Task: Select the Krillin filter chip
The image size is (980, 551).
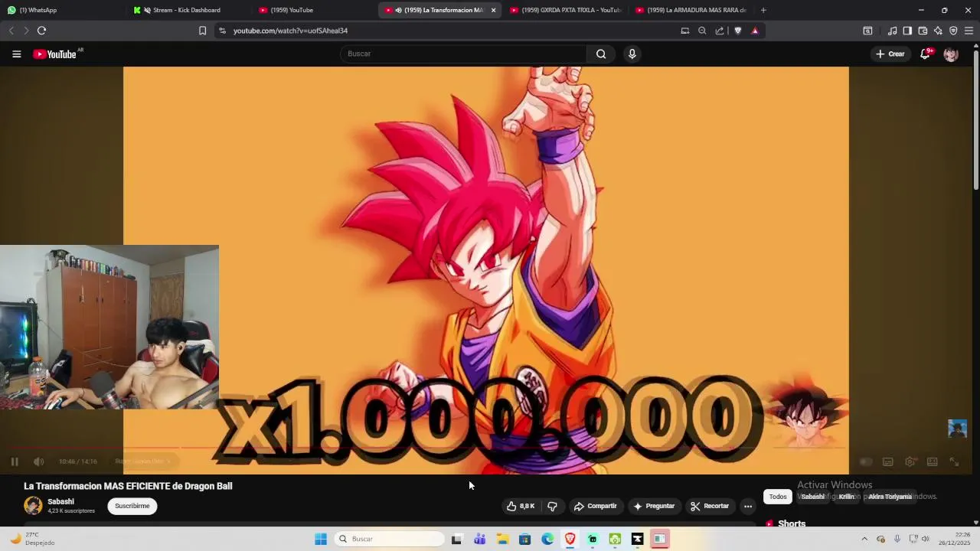Action: coord(846,497)
